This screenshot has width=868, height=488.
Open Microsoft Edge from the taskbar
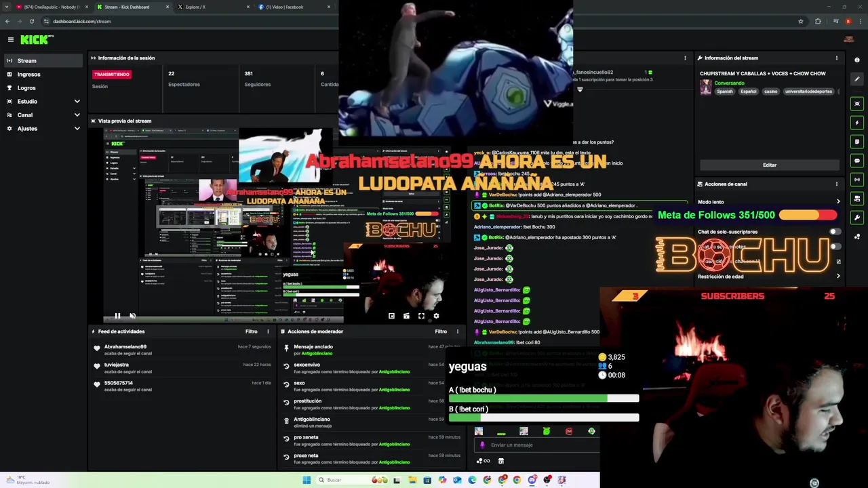(x=472, y=480)
